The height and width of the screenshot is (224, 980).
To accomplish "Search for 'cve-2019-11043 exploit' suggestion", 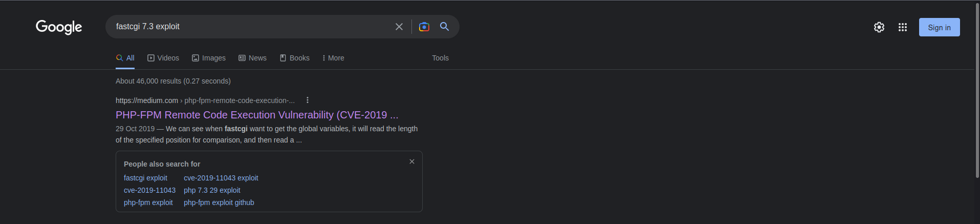I will point(221,178).
